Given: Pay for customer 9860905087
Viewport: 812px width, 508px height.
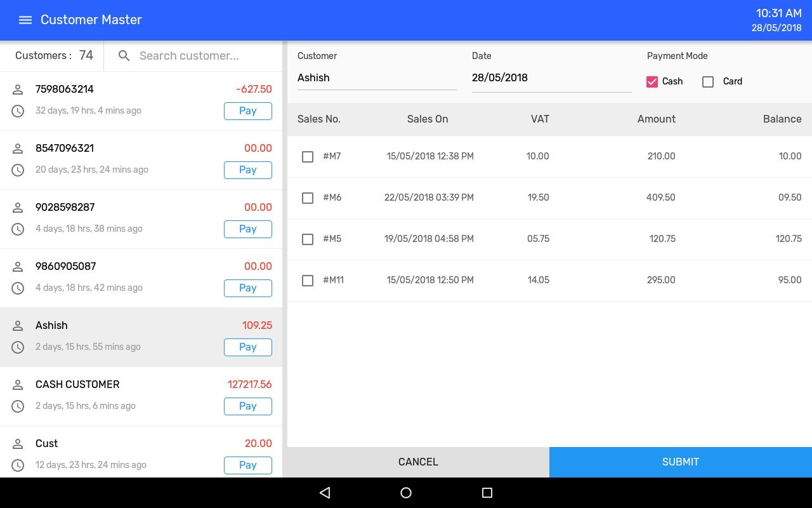Looking at the screenshot, I should 248,288.
